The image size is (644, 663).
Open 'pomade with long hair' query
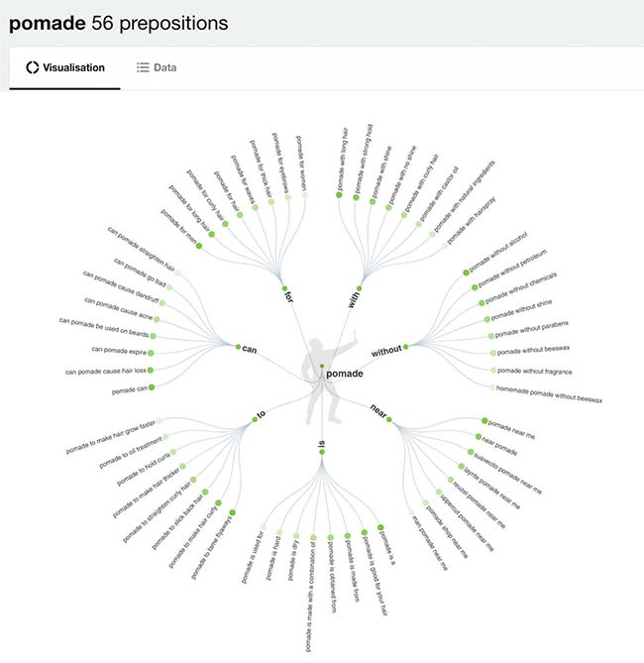click(339, 195)
